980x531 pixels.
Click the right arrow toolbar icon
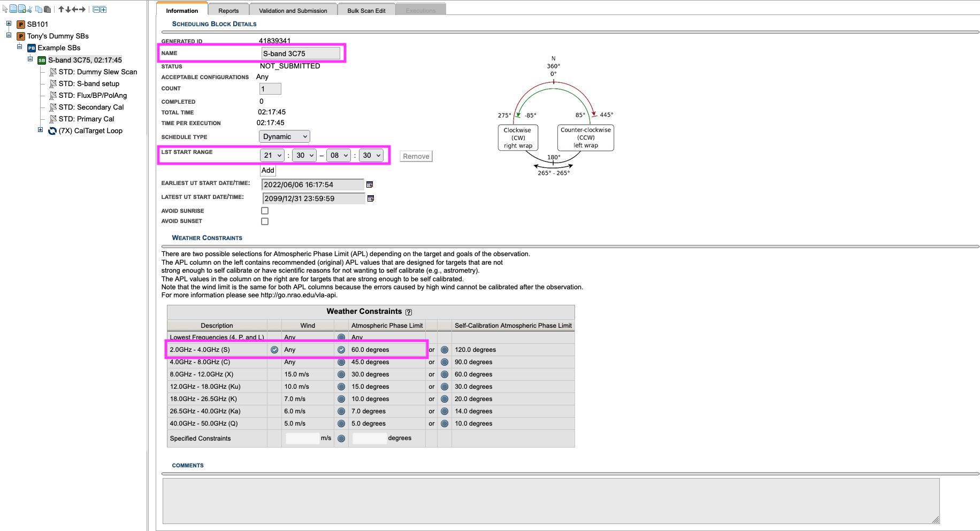click(82, 9)
